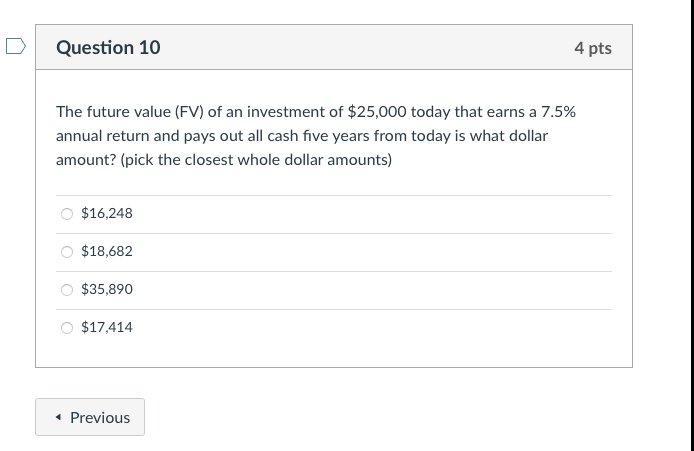Click the Question 10 heading
This screenshot has width=694, height=451.
click(x=108, y=48)
